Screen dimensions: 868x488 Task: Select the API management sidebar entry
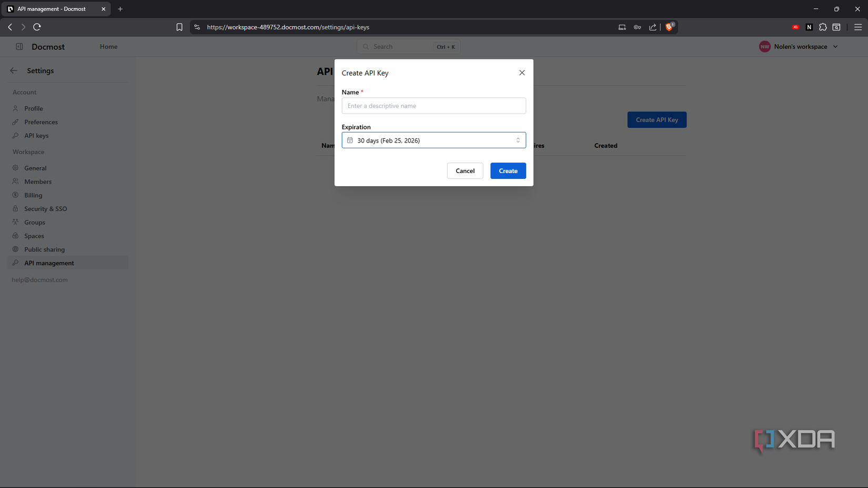tap(49, 263)
